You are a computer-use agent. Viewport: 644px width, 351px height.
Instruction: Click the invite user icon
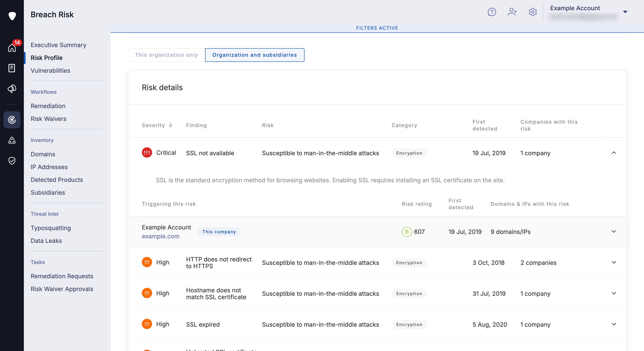(512, 12)
